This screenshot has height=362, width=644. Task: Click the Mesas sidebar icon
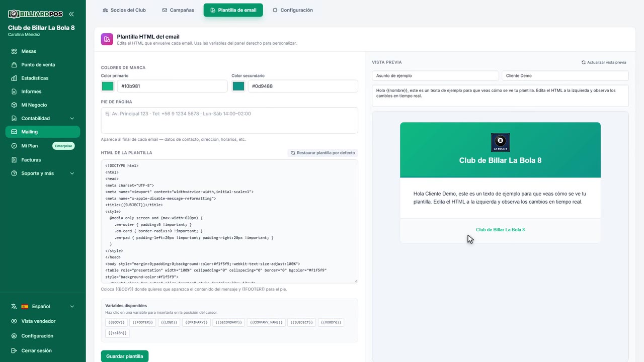click(14, 51)
